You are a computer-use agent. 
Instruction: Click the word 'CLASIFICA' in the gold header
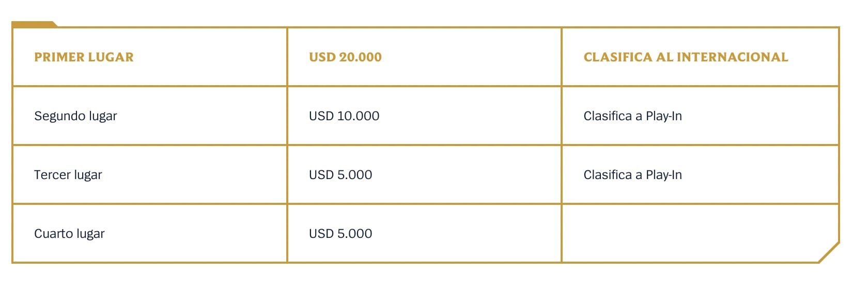point(618,57)
